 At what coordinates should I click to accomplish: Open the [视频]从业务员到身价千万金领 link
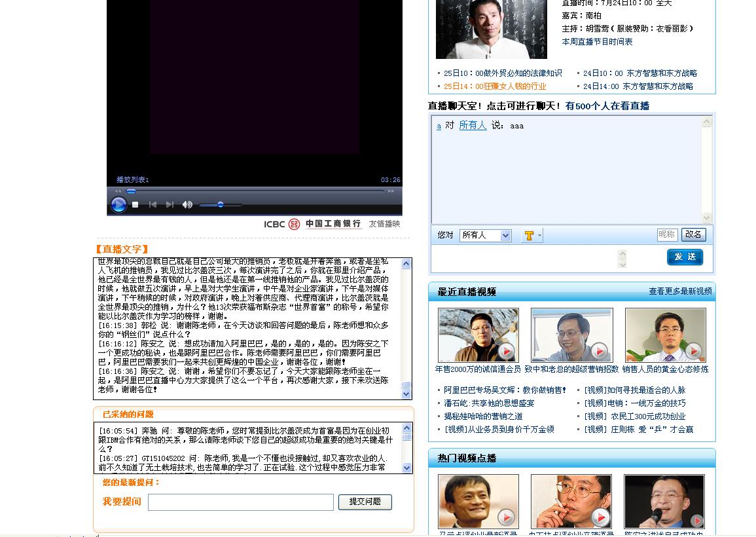(x=499, y=429)
